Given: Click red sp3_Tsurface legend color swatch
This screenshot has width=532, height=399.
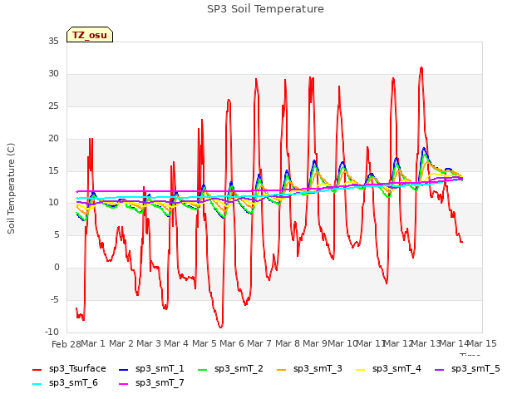Looking at the screenshot, I should pyautogui.click(x=37, y=370).
